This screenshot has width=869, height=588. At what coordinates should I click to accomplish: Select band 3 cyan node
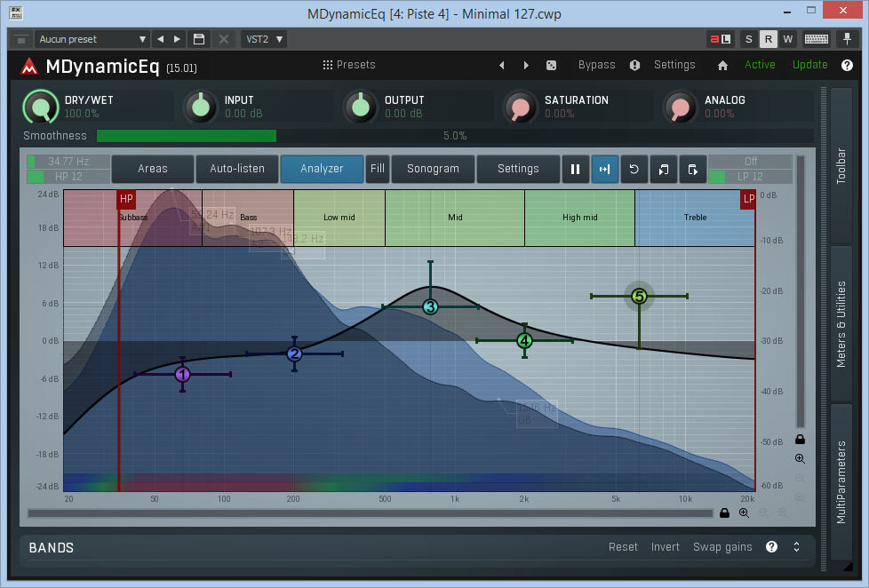coord(430,306)
